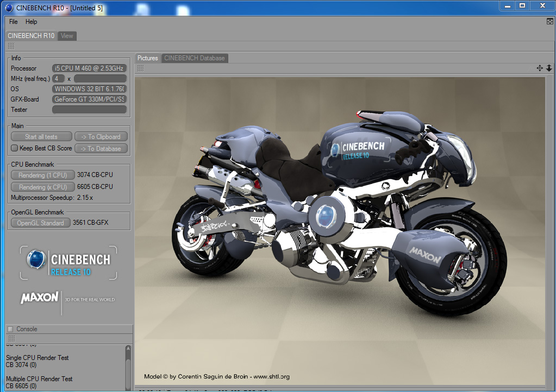The image size is (556, 392).
Task: Click the move view four-arrow icon
Action: click(x=540, y=68)
